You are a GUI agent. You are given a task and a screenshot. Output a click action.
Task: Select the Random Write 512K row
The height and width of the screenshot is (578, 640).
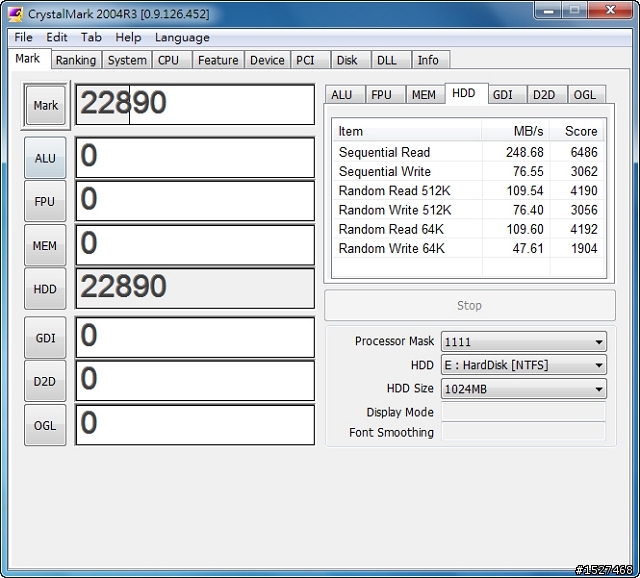click(x=468, y=210)
